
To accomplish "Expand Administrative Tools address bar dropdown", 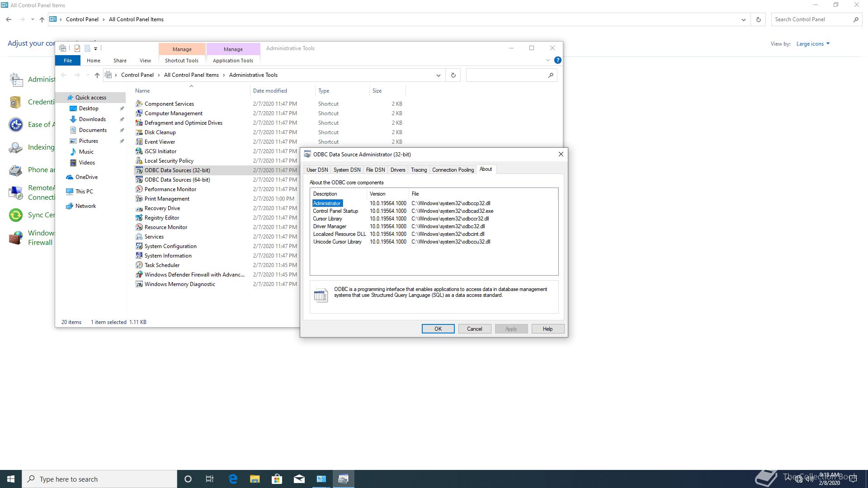I will (438, 75).
